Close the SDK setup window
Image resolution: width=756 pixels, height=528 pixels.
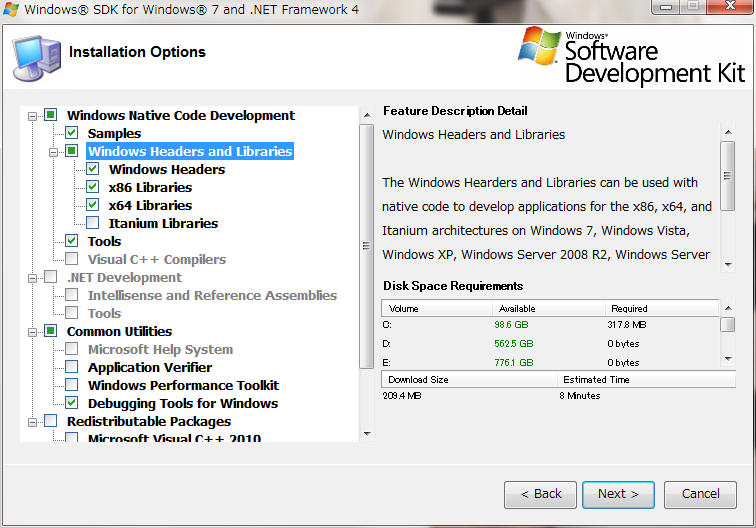732,7
